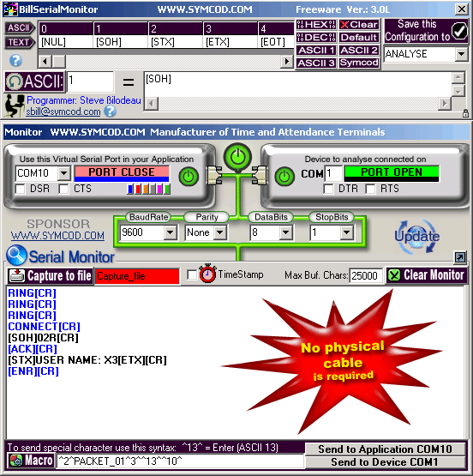Screen dimensions: 473x476
Task: Click the detach monitor window arrow icon
Action: coord(459,257)
